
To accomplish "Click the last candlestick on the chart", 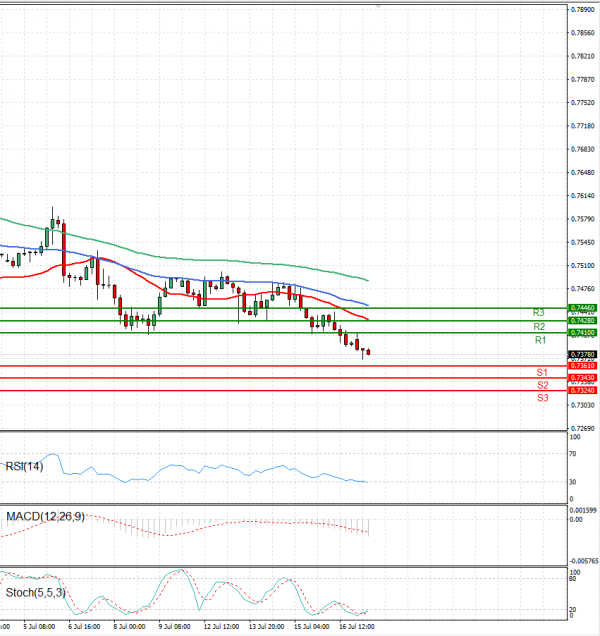I will pyautogui.click(x=368, y=352).
